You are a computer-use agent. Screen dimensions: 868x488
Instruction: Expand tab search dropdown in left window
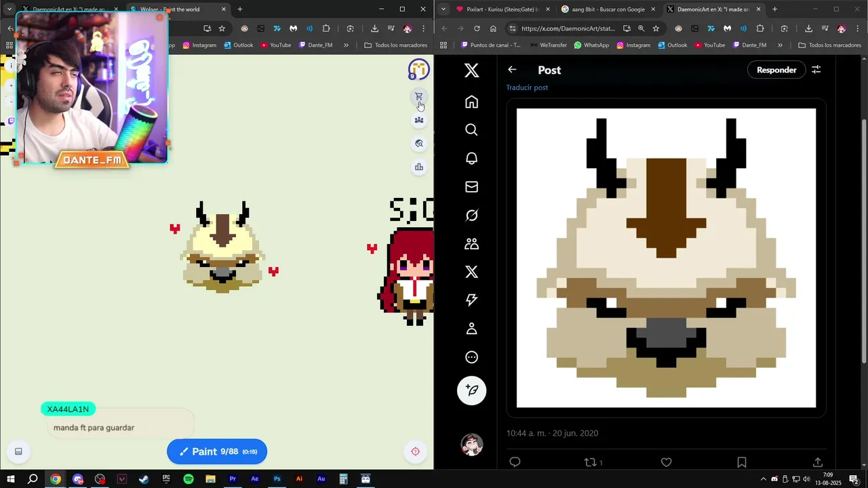coord(9,9)
